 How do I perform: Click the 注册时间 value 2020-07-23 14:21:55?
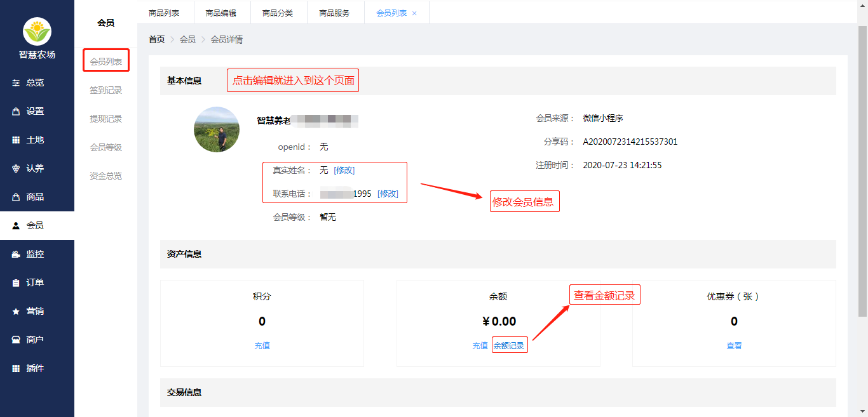[x=622, y=165]
